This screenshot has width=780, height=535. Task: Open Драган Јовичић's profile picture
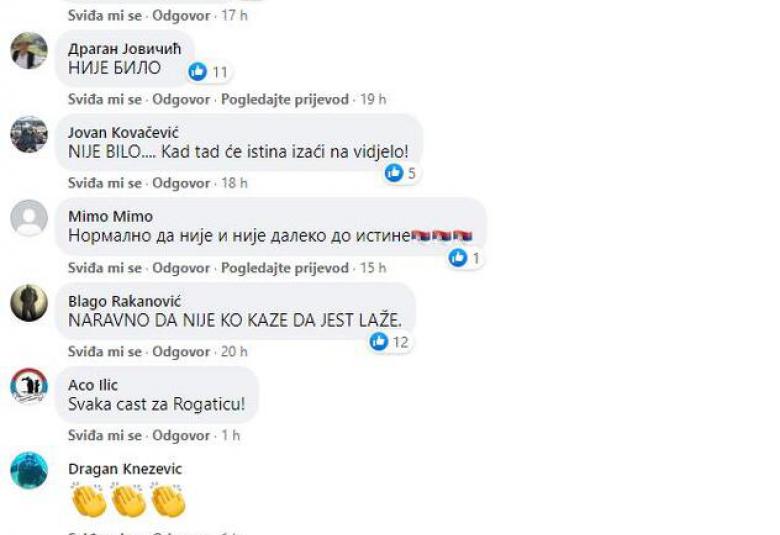(29, 51)
